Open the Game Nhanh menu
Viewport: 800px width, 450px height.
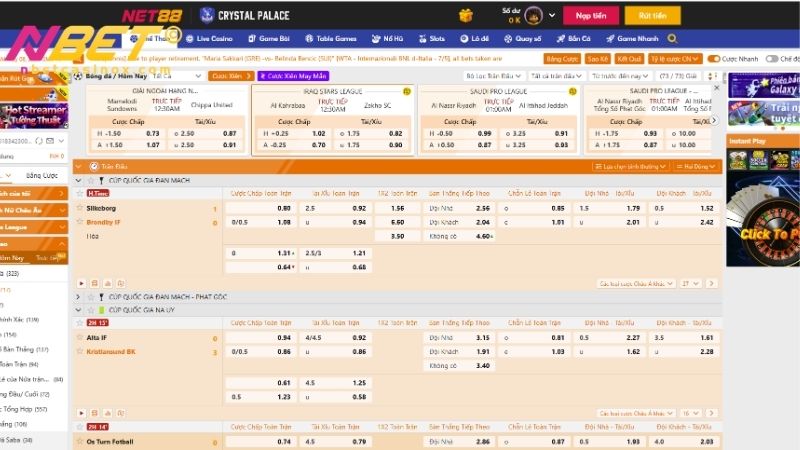pyautogui.click(x=632, y=38)
